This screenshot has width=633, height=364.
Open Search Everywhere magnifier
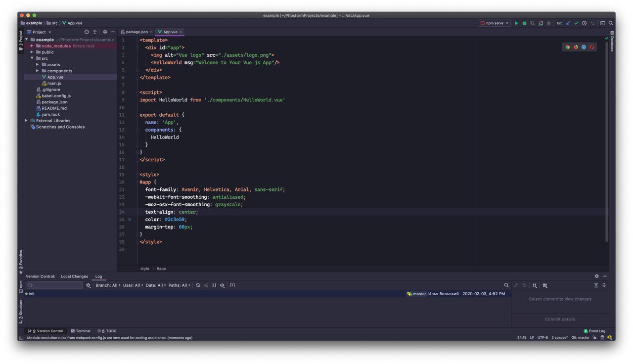[x=611, y=23]
